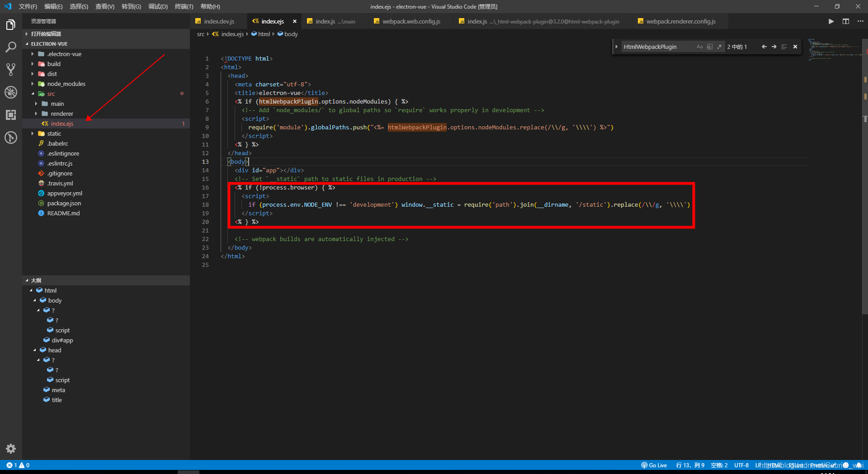
Task: Click Go Live in status bar
Action: click(654, 465)
